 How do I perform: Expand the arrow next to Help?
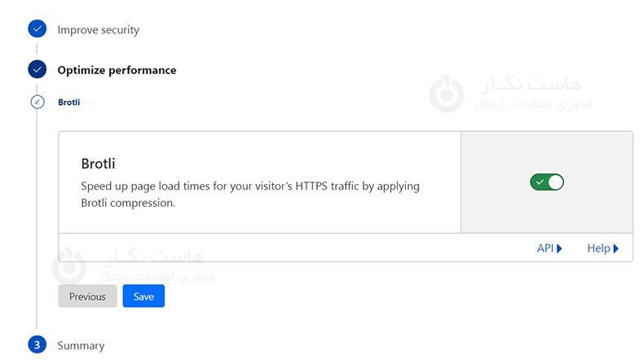point(616,248)
